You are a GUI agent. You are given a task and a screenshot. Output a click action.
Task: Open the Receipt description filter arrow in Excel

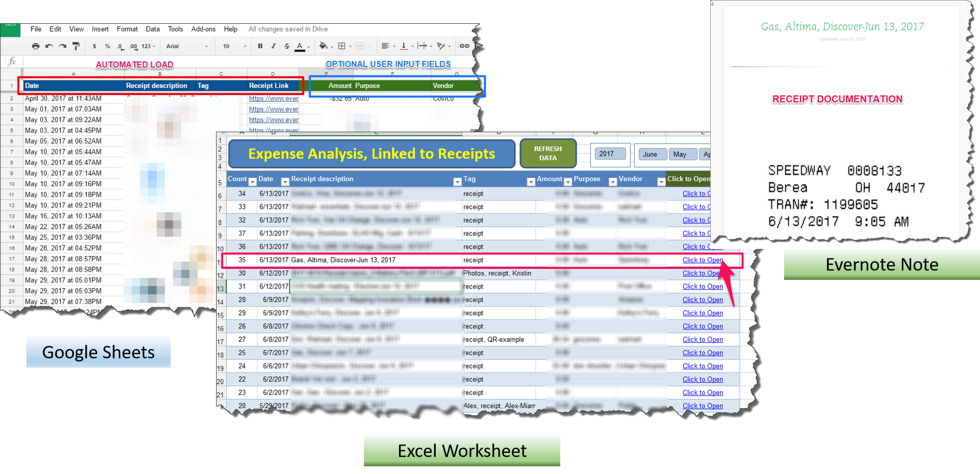[457, 182]
